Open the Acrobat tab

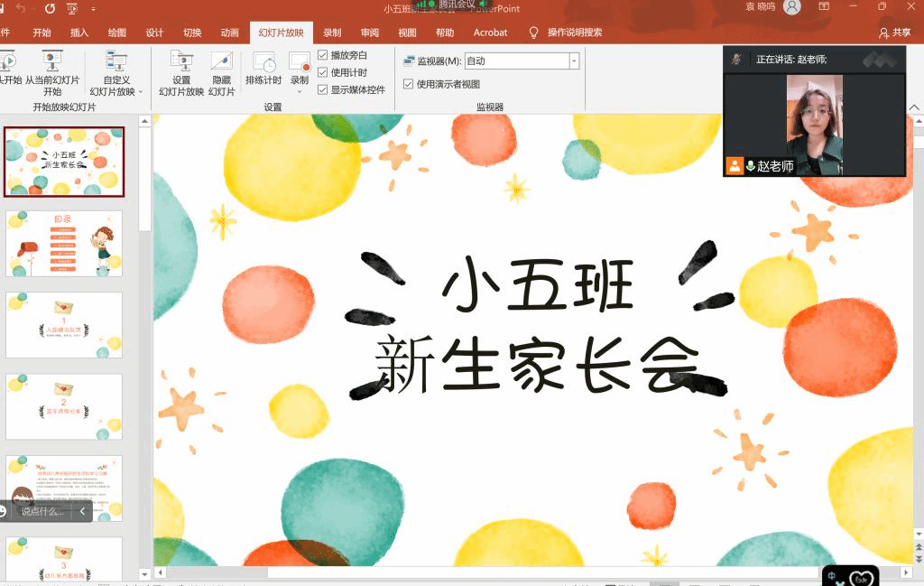pyautogui.click(x=490, y=33)
